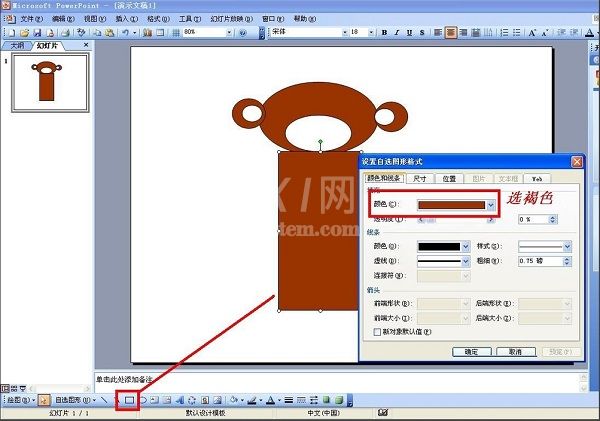Check the default for new objects checkbox
Viewport: 600px width, 421px height.
pos(377,332)
